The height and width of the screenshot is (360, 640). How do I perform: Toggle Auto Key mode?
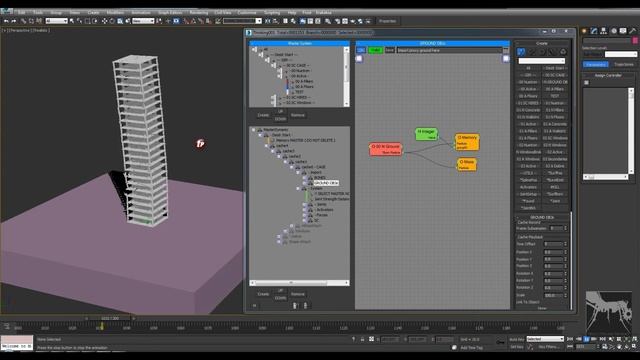516,339
